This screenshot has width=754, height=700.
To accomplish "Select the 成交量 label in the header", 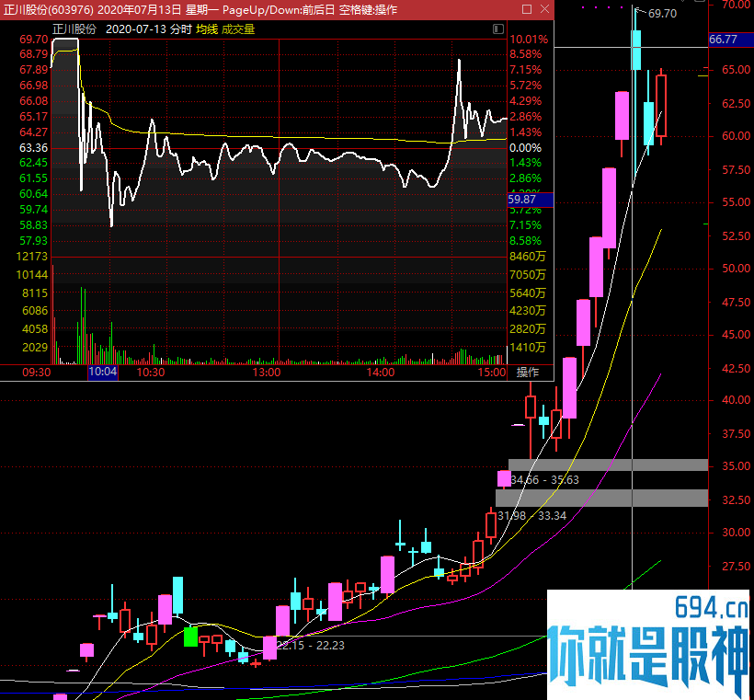I will (x=238, y=29).
